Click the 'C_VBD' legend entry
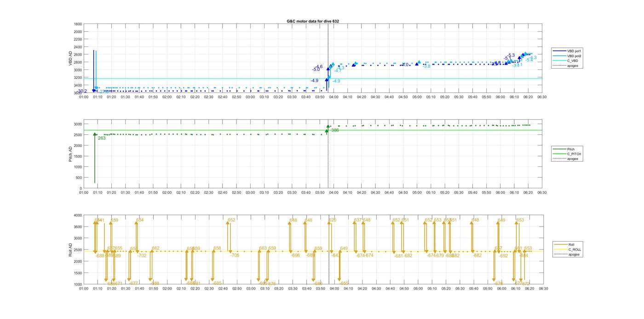The width and height of the screenshot is (644, 319). (x=573, y=61)
